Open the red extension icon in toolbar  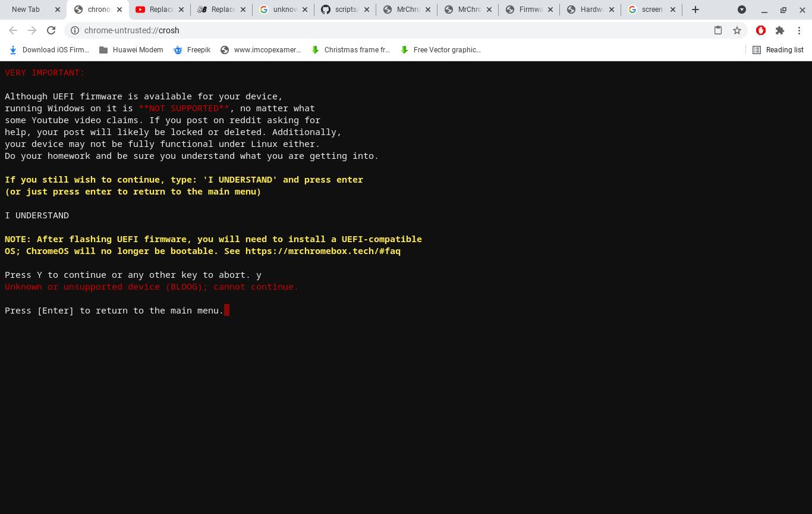pyautogui.click(x=761, y=30)
